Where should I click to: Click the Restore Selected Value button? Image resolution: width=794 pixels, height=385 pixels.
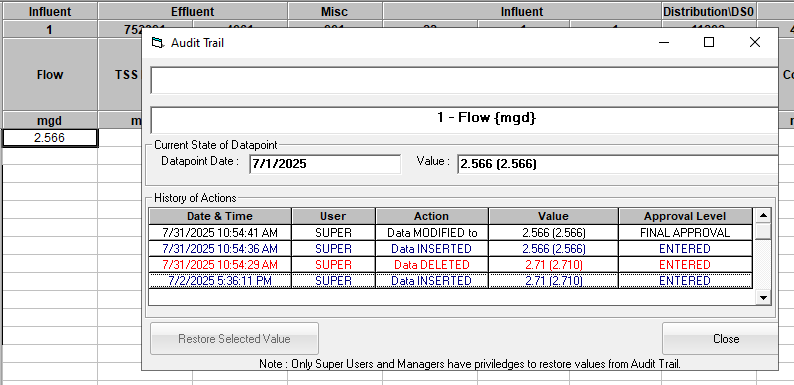click(x=234, y=338)
